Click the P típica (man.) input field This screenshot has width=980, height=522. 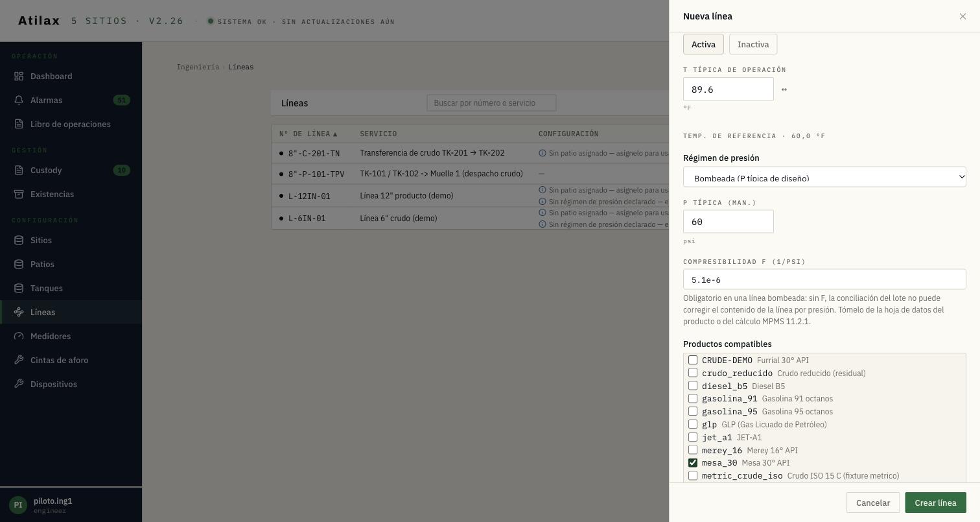[x=729, y=222]
